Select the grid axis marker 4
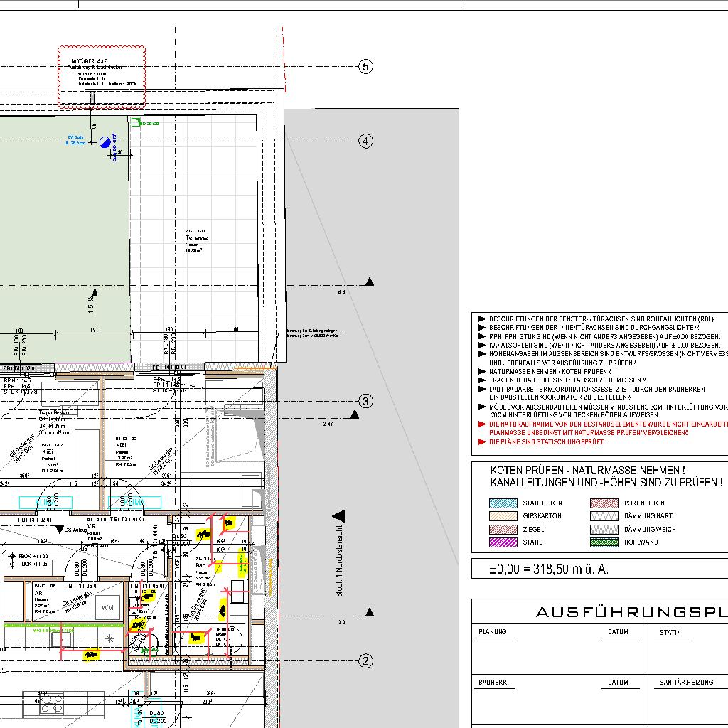The height and width of the screenshot is (728, 728). (365, 141)
